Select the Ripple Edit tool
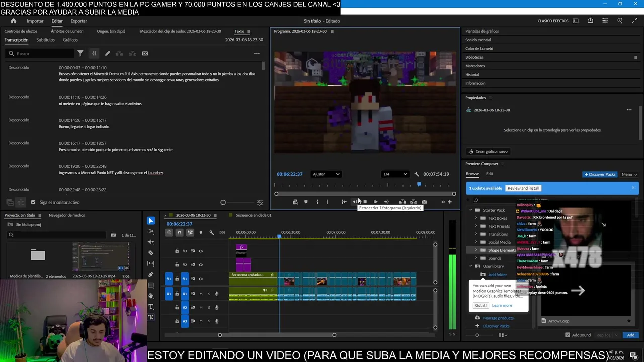 [151, 242]
